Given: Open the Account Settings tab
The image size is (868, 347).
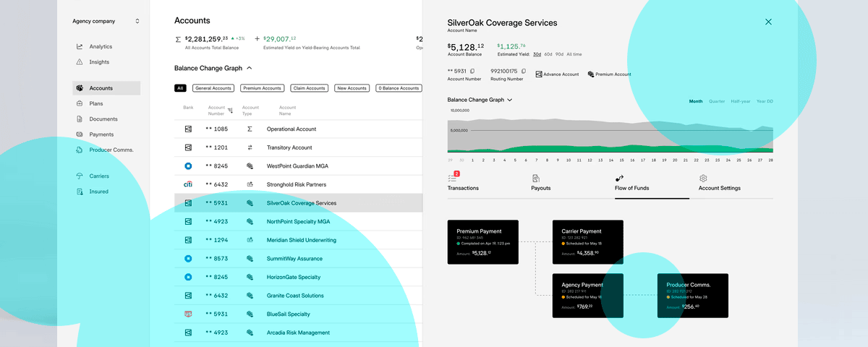Looking at the screenshot, I should [719, 183].
